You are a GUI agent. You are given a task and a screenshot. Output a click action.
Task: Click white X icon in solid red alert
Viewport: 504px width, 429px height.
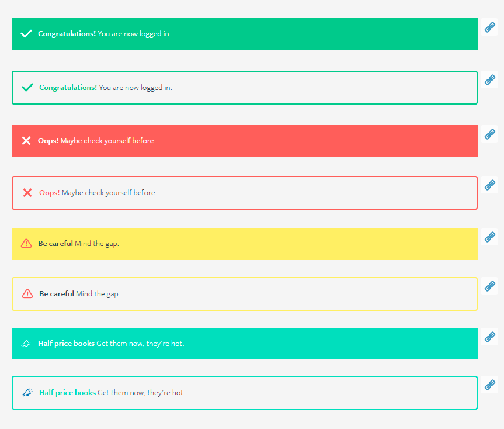(26, 141)
